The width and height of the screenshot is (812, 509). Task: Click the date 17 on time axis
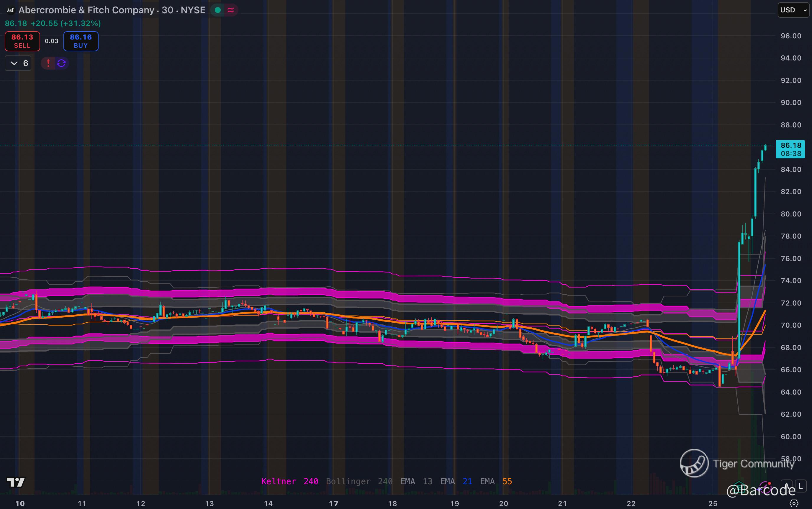[x=333, y=504]
